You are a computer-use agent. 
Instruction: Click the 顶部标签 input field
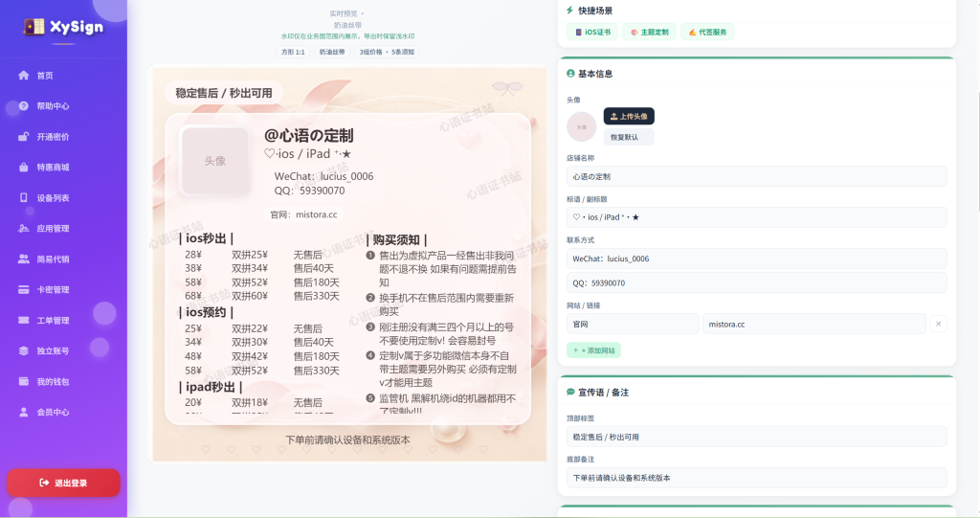coord(756,437)
